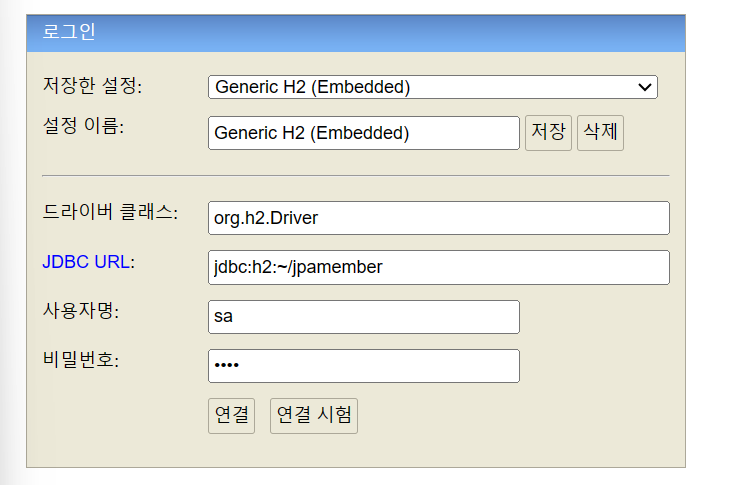Select the 로그인 header title text
The image size is (735, 485).
click(x=69, y=32)
